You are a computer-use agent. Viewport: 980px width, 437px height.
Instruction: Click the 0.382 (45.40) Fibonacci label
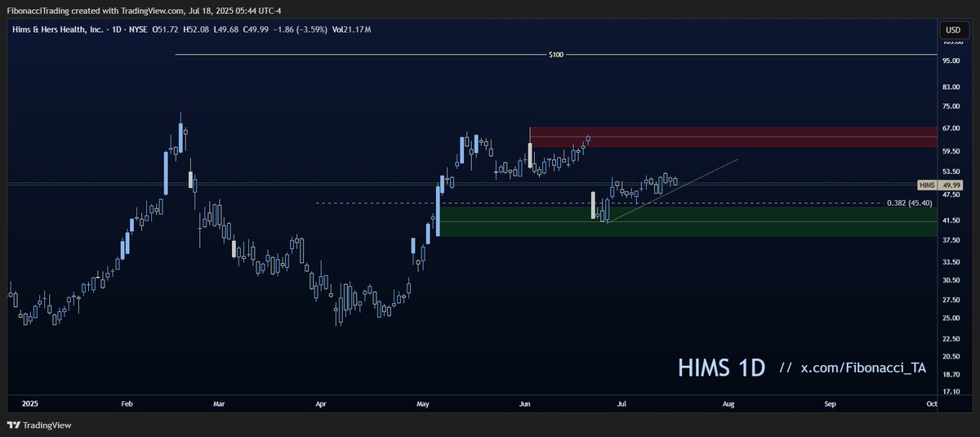pyautogui.click(x=908, y=203)
